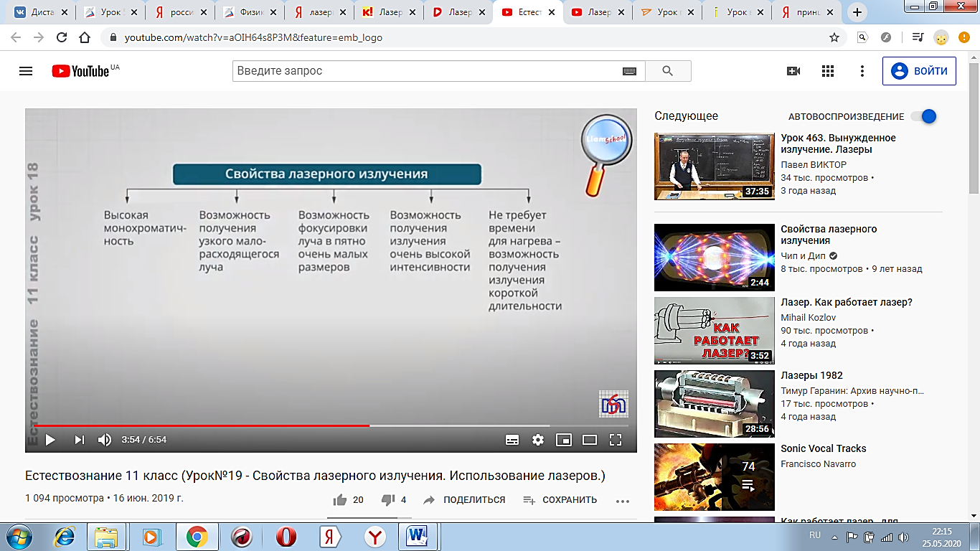
Task: Click СОХРАНИТЬ save button
Action: tap(560, 500)
